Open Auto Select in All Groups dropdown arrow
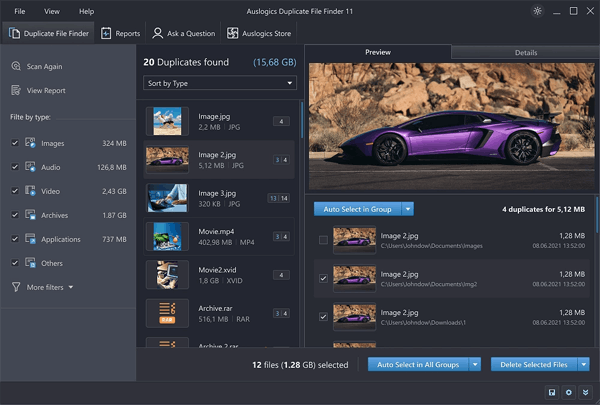The height and width of the screenshot is (405, 600). pyautogui.click(x=475, y=364)
